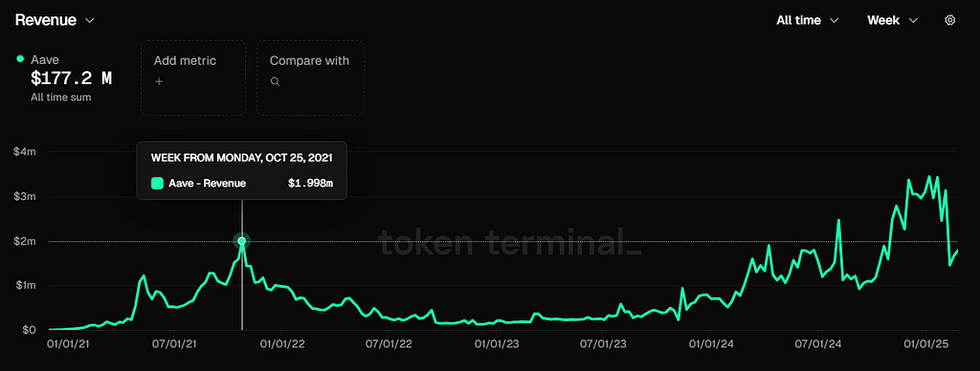This screenshot has height=371, width=980.
Task: Click the green Aave - Revenue tooltip swatch
Action: (158, 184)
